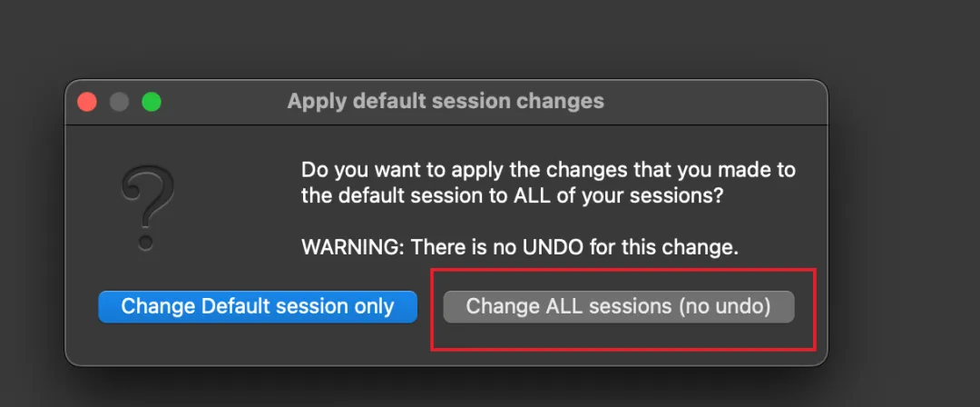Click the large question mark icon
Viewport: 980px width, 407px height.
pos(146,209)
